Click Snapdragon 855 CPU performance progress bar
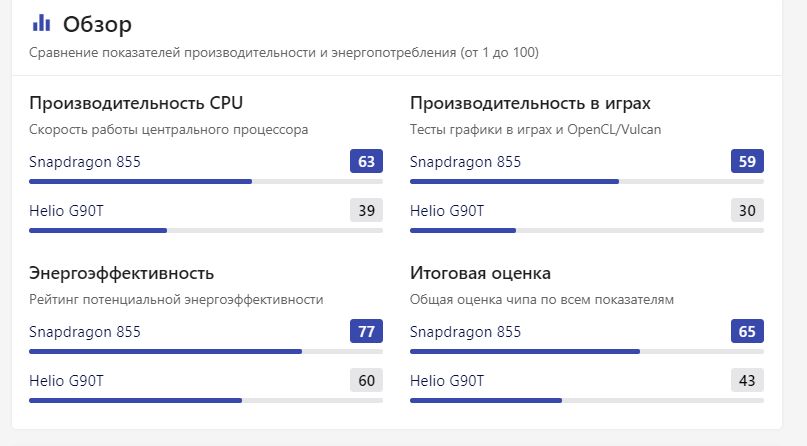807x446 pixels. pos(206,182)
